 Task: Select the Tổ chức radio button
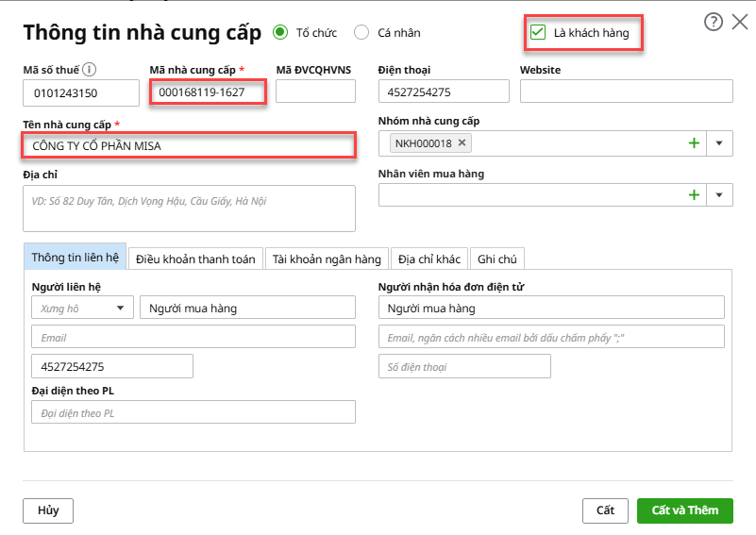(x=279, y=33)
